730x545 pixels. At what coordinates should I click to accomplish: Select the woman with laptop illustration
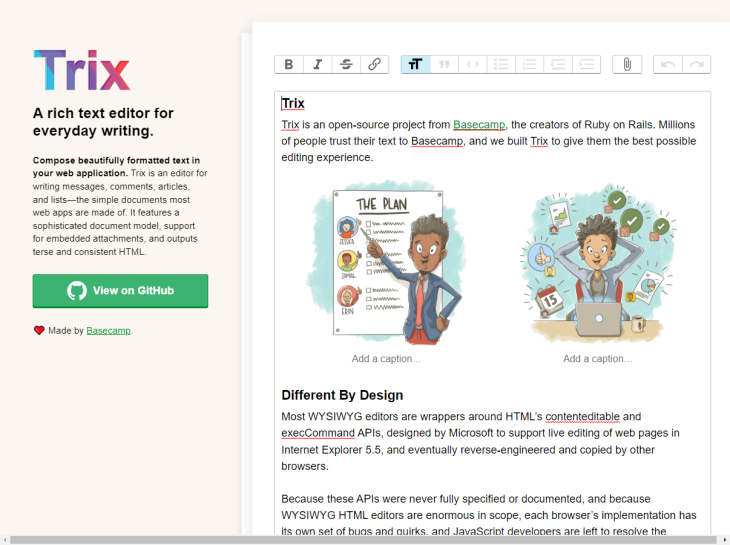pos(597,262)
